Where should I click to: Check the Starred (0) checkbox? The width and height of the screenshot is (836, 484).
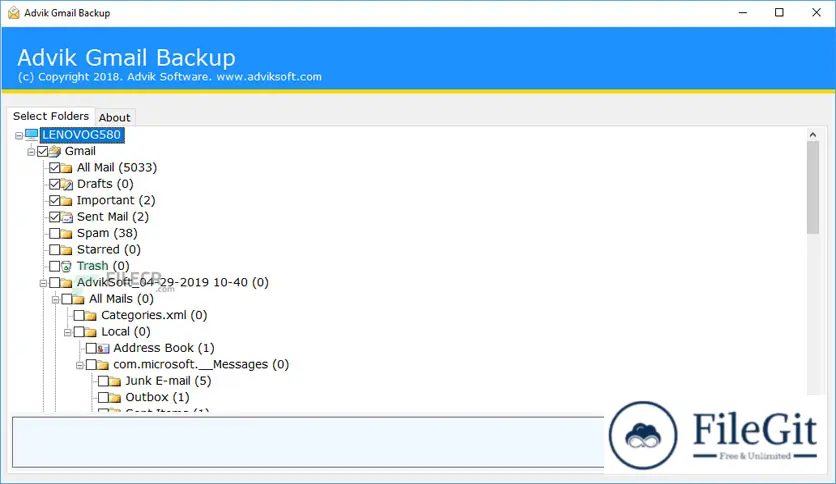pyautogui.click(x=54, y=250)
